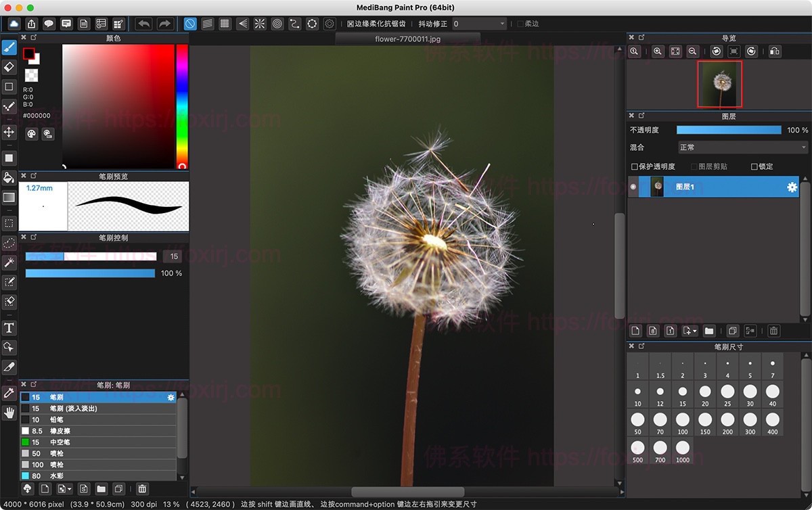Click the Undo arrow in top toolbar

pos(143,24)
